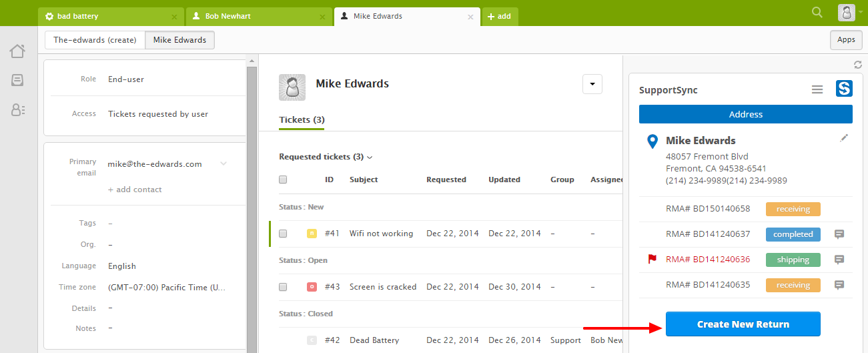Expand the primary email chevron
The image size is (868, 353).
[x=224, y=163]
